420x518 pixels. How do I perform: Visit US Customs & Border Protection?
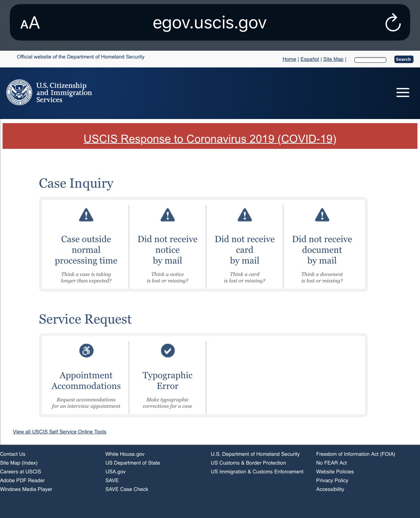[249, 463]
